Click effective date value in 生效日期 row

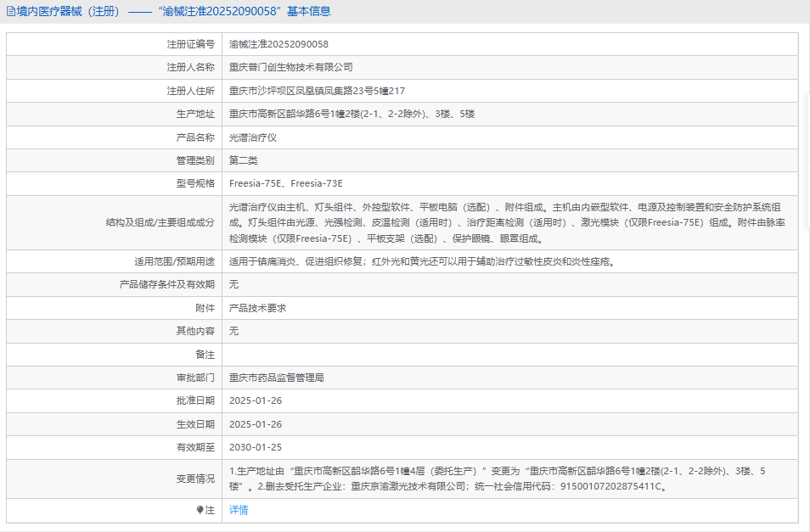point(256,424)
